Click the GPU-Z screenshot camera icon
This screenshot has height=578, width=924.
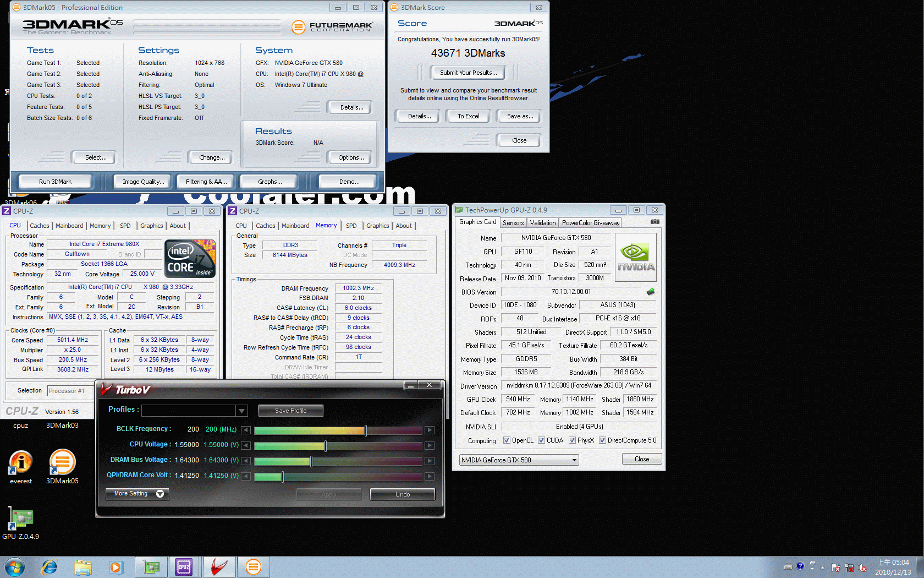(x=654, y=222)
